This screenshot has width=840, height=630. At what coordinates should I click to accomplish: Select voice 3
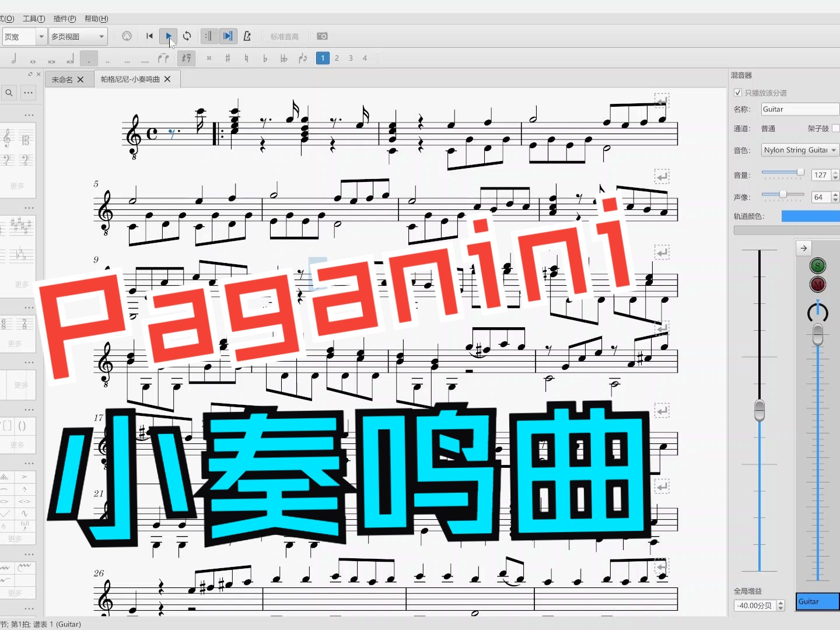pos(351,58)
